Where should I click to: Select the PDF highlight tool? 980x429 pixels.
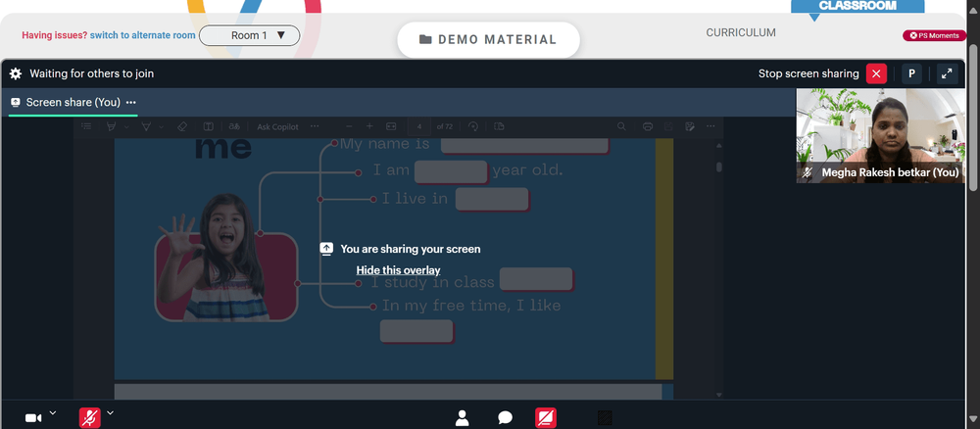pos(112,126)
